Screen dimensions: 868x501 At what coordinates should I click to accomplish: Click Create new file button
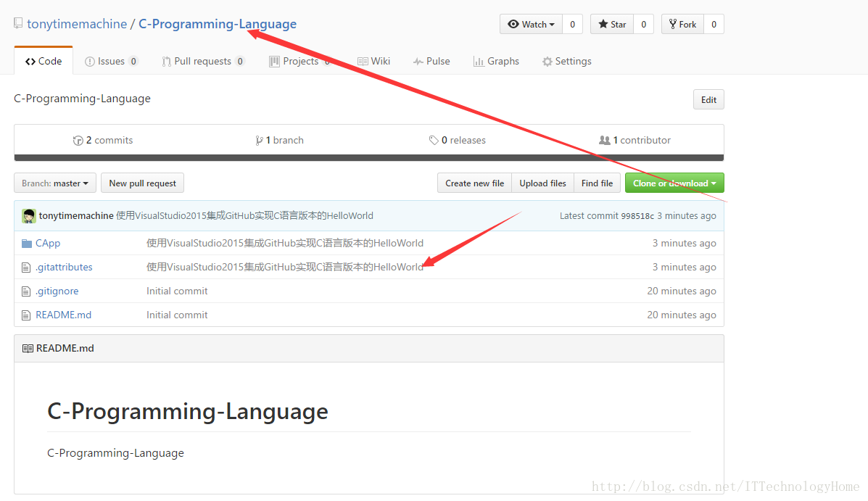474,183
